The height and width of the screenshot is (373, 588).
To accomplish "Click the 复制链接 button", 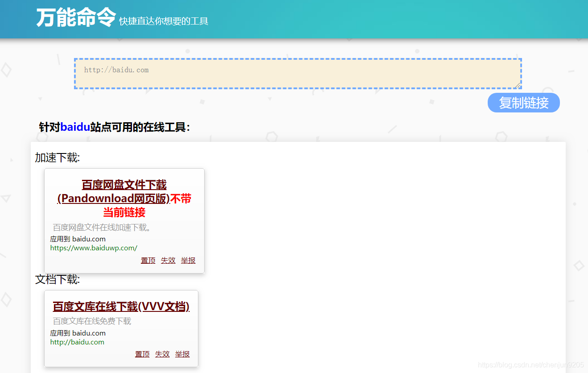I will click(x=524, y=103).
